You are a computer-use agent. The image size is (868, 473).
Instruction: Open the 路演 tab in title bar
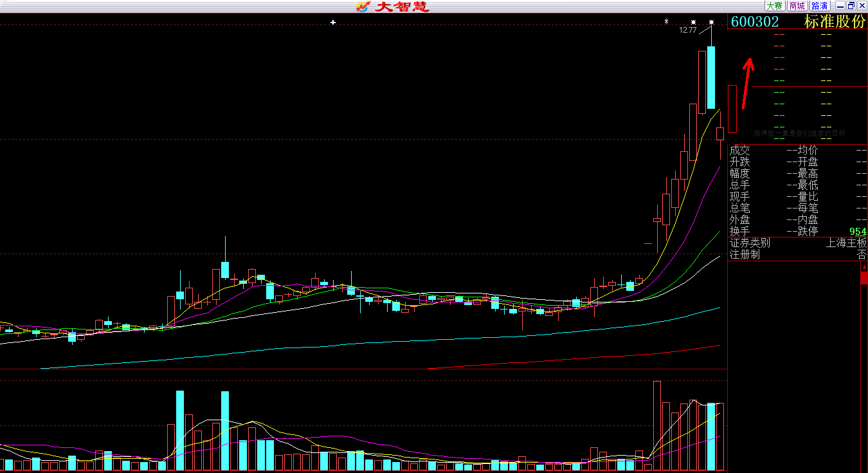[x=819, y=6]
